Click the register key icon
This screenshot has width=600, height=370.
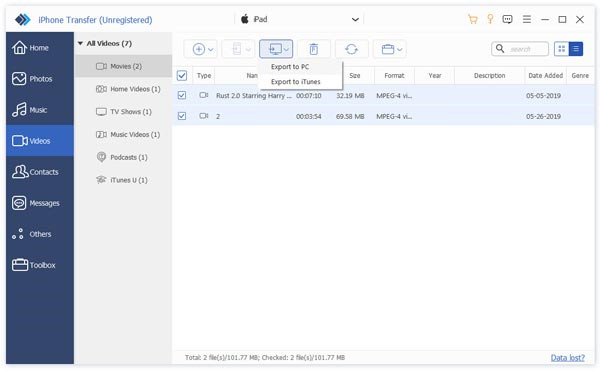click(490, 19)
